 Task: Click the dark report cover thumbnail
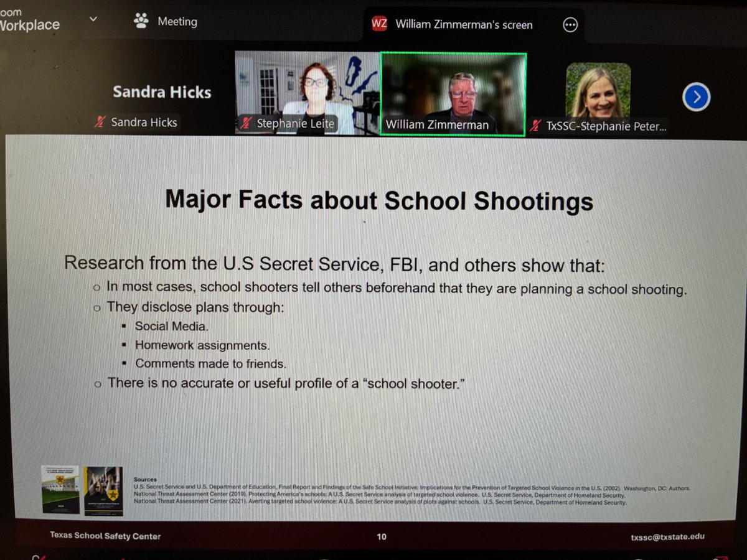[x=103, y=491]
